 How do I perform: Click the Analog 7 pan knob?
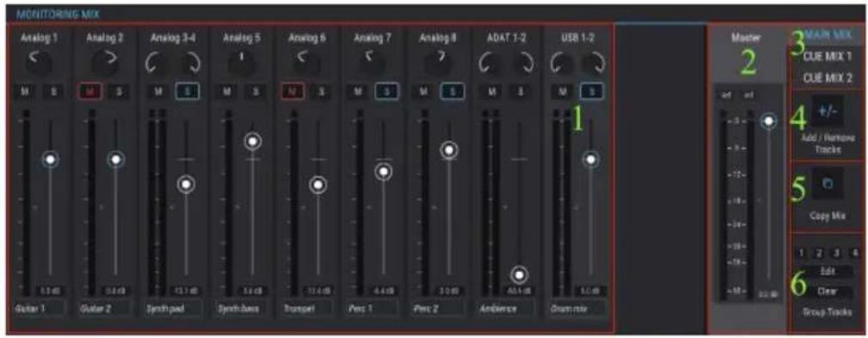tap(372, 65)
